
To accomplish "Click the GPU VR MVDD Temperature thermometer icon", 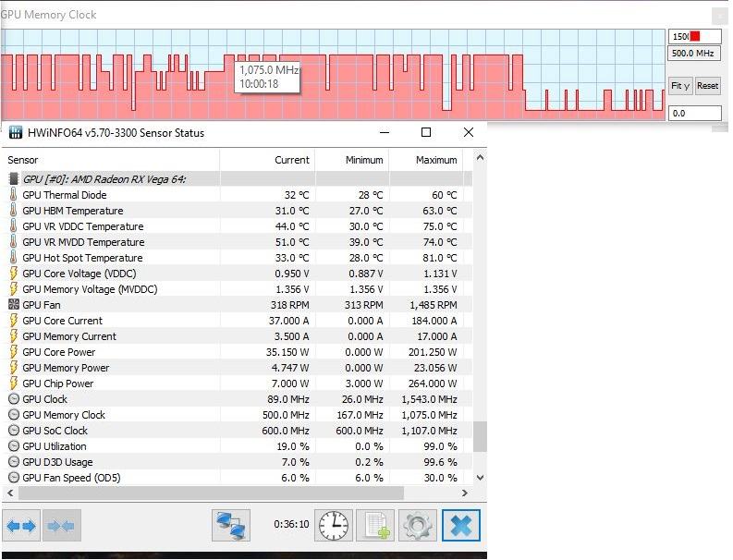I will (14, 242).
